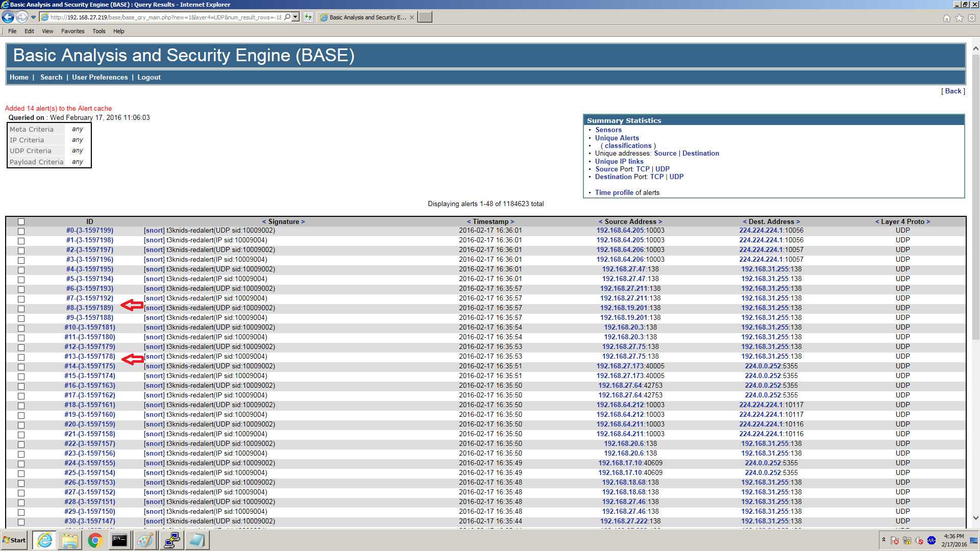Open Command Prompt from the taskbar
Viewport: 980px width, 551px height.
click(119, 540)
